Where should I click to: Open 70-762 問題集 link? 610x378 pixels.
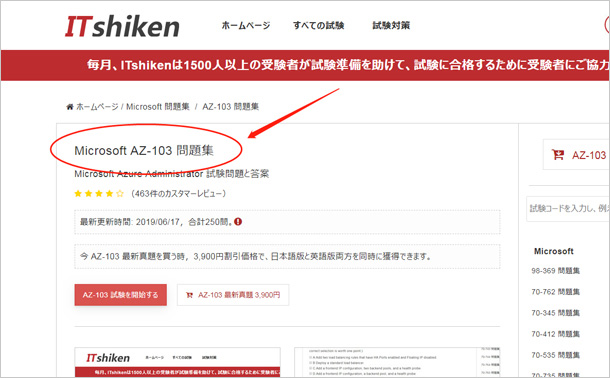[x=556, y=292]
